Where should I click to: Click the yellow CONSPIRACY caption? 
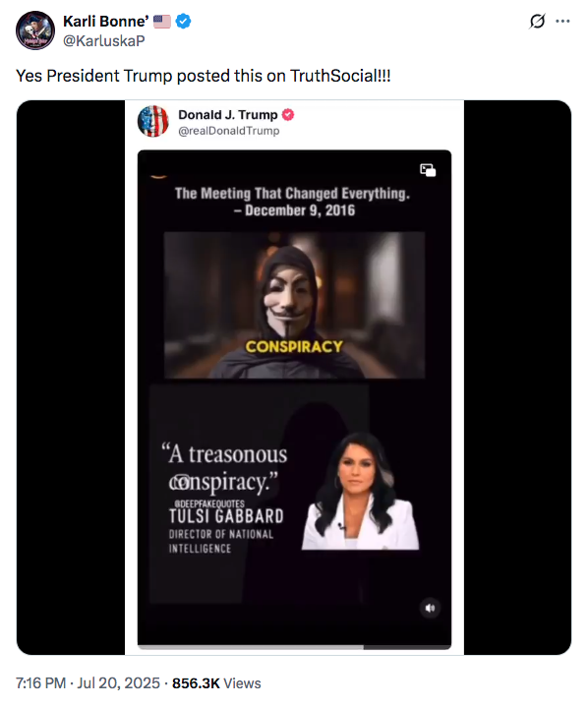pos(294,346)
